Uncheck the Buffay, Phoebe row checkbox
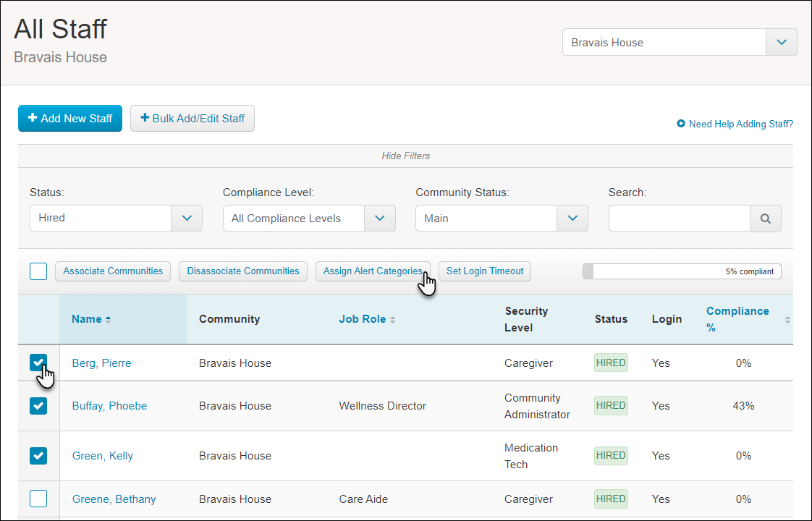Screen dimensions: 812x521 pos(38,406)
